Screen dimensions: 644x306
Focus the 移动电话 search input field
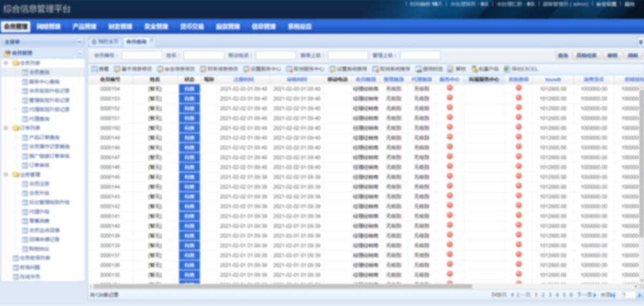[275, 55]
